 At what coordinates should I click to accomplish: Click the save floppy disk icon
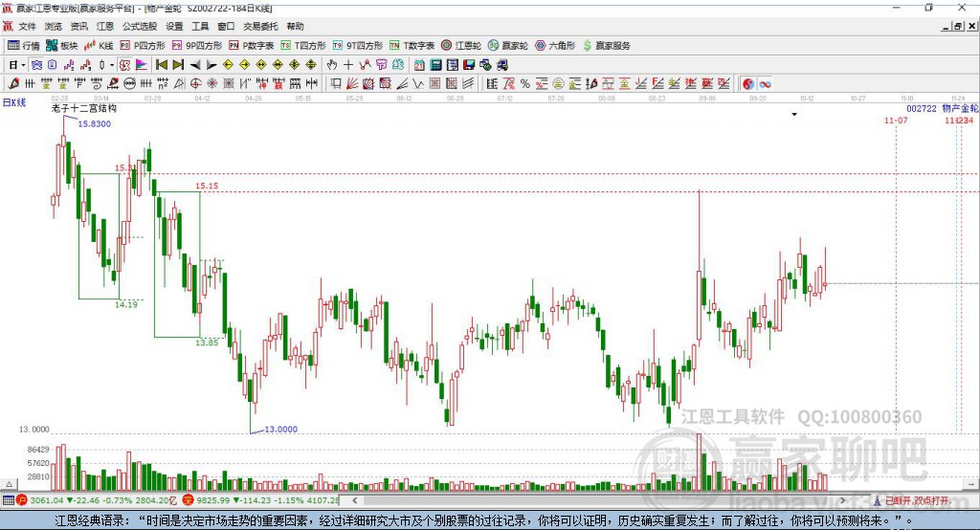pos(469,65)
